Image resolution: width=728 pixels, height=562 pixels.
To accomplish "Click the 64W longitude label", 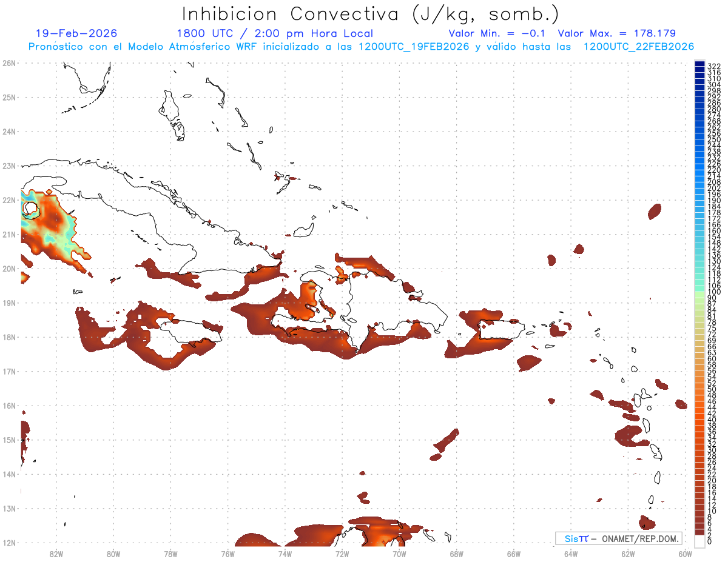I will click(x=571, y=554).
